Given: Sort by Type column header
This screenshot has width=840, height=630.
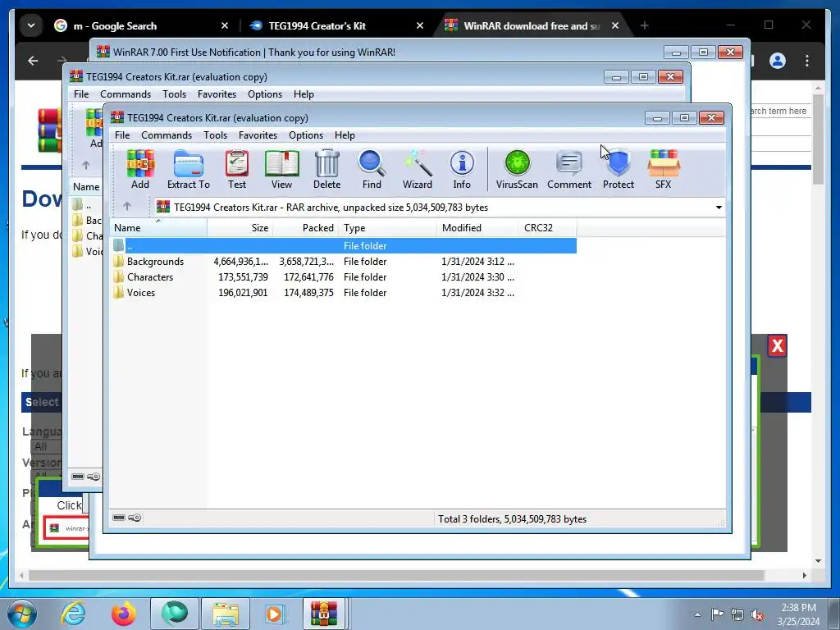Looking at the screenshot, I should pos(388,228).
